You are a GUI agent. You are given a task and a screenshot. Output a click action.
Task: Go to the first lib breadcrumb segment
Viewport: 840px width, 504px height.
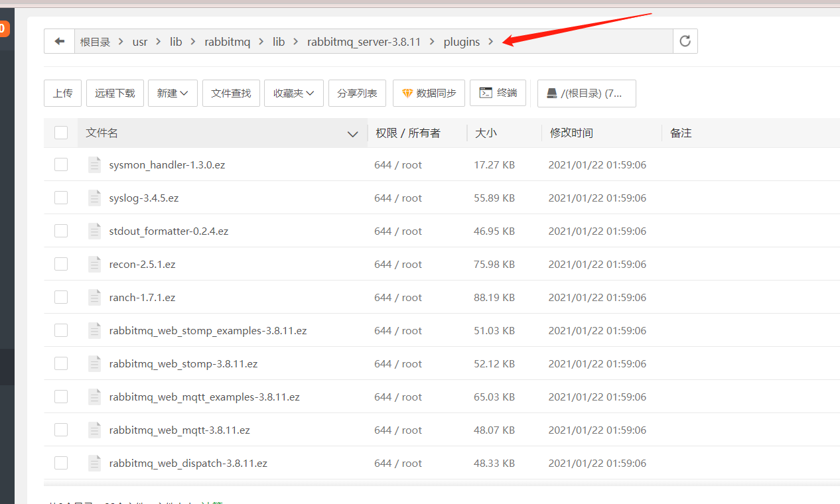[176, 42]
